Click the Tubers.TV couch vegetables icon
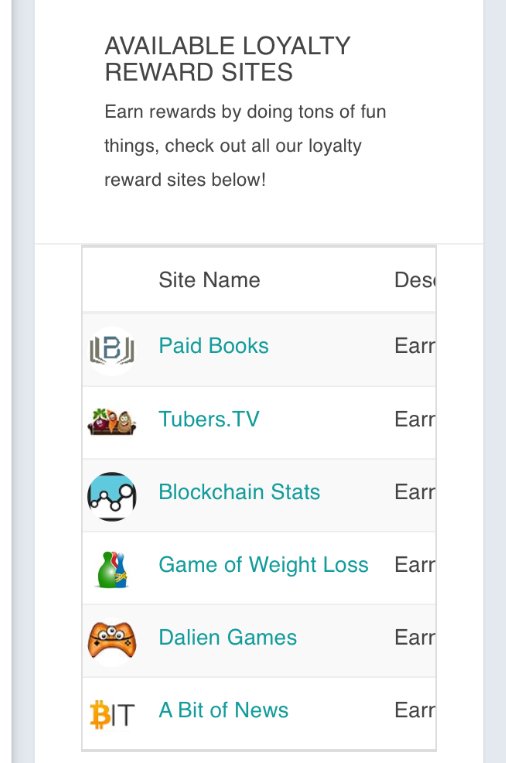Image resolution: width=506 pixels, height=763 pixels. 112,421
